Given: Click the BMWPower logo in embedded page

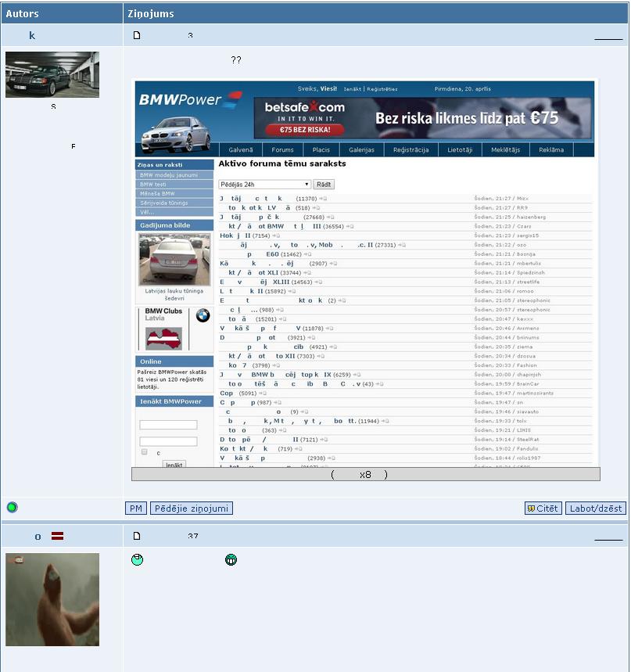Looking at the screenshot, I should coord(190,100).
